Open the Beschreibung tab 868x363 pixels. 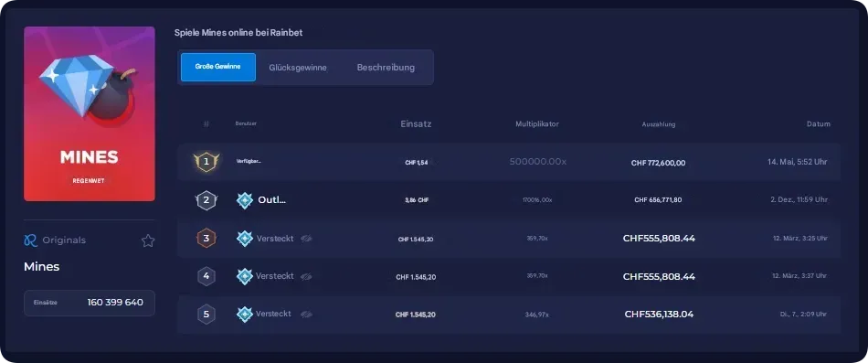pos(386,68)
